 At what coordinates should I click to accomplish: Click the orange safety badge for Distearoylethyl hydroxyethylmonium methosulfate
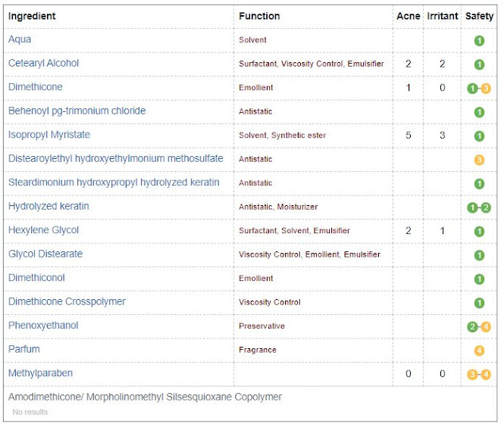click(479, 160)
